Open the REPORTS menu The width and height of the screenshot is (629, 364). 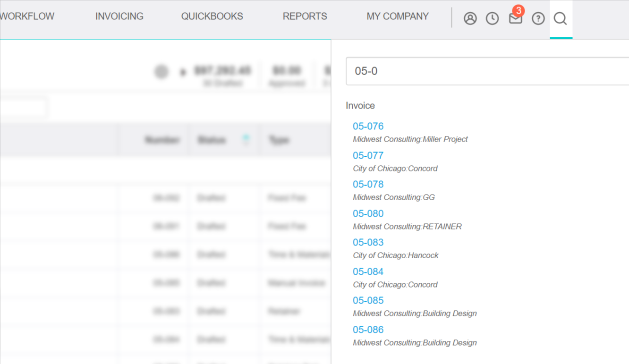pos(305,16)
